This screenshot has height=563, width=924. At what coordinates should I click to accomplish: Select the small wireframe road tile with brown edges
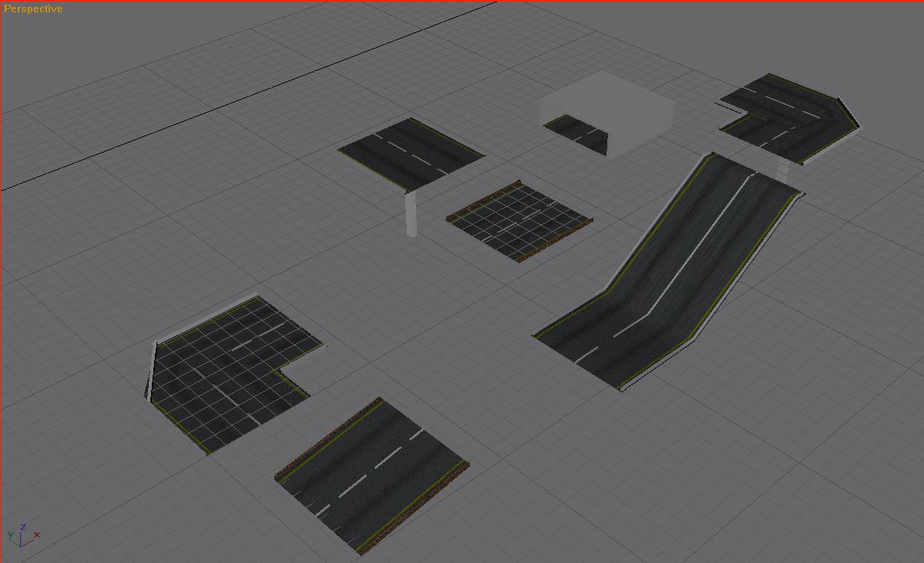coord(519,220)
